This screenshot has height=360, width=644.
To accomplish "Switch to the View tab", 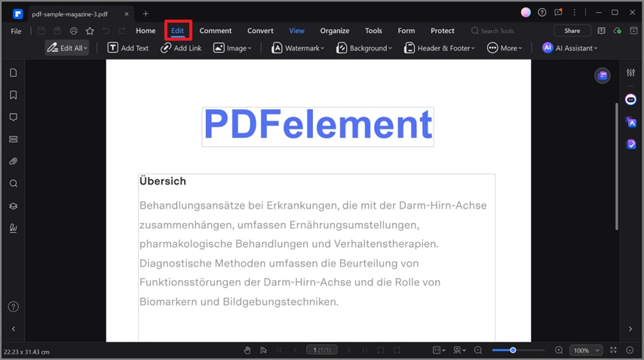I will [x=296, y=31].
